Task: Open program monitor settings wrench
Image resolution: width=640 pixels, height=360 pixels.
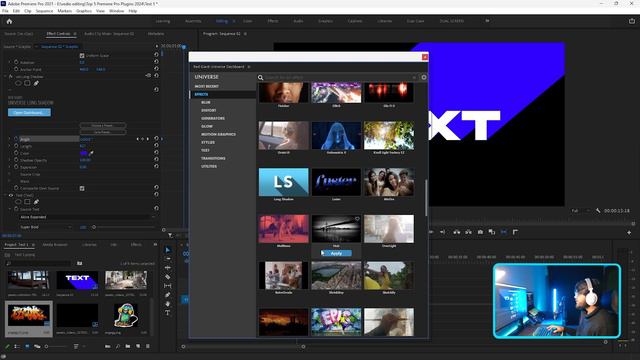Action: [x=598, y=211]
